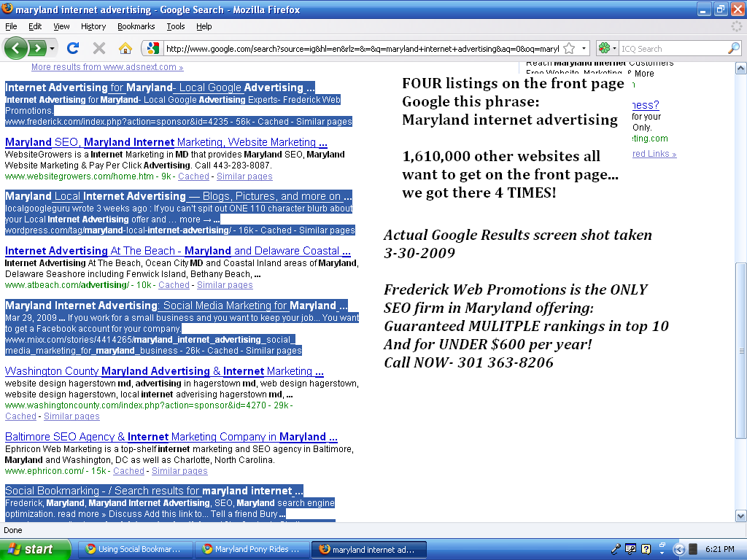Switch to 'Maryland Pony Rides' taskbar window
This screenshot has width=747, height=560.
[x=252, y=549]
